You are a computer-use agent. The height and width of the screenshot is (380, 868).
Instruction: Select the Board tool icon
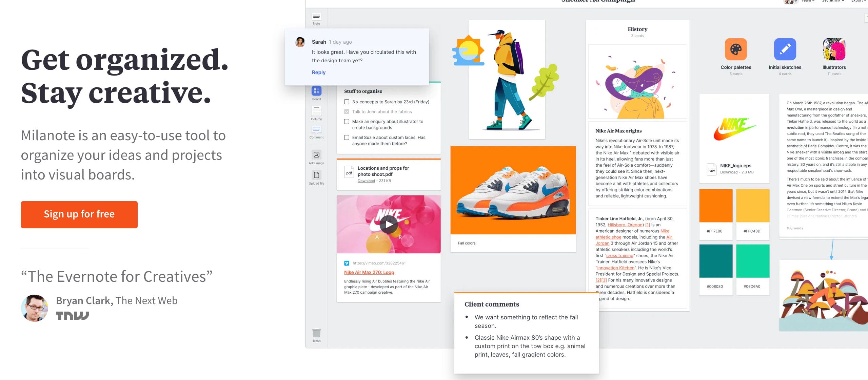316,91
